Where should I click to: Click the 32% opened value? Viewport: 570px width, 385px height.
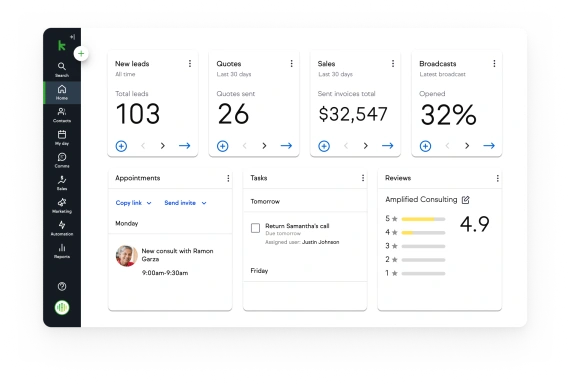click(448, 115)
